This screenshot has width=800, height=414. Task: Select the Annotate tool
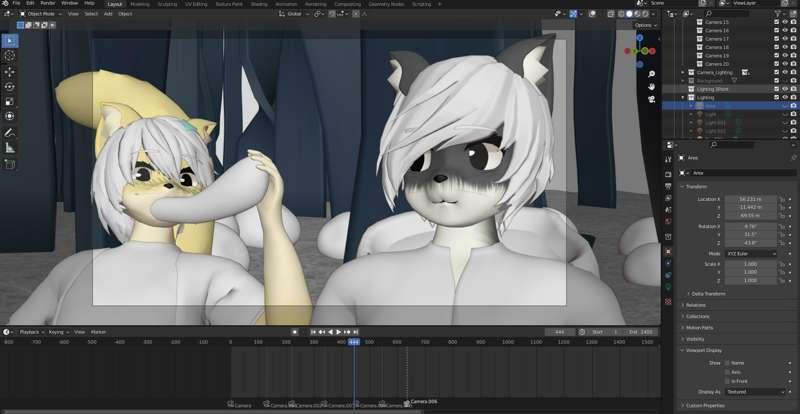point(10,133)
